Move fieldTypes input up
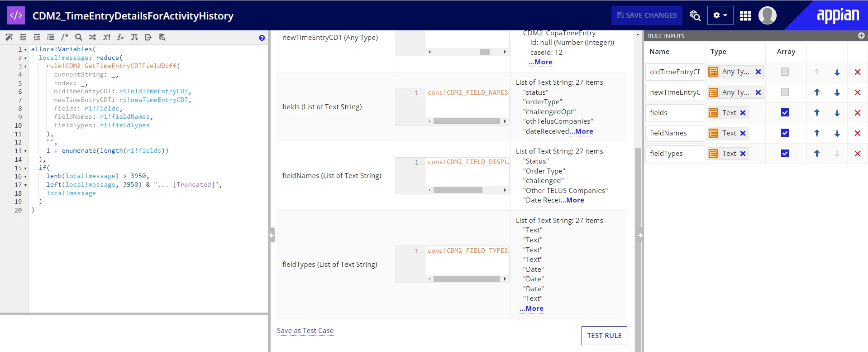 (817, 154)
